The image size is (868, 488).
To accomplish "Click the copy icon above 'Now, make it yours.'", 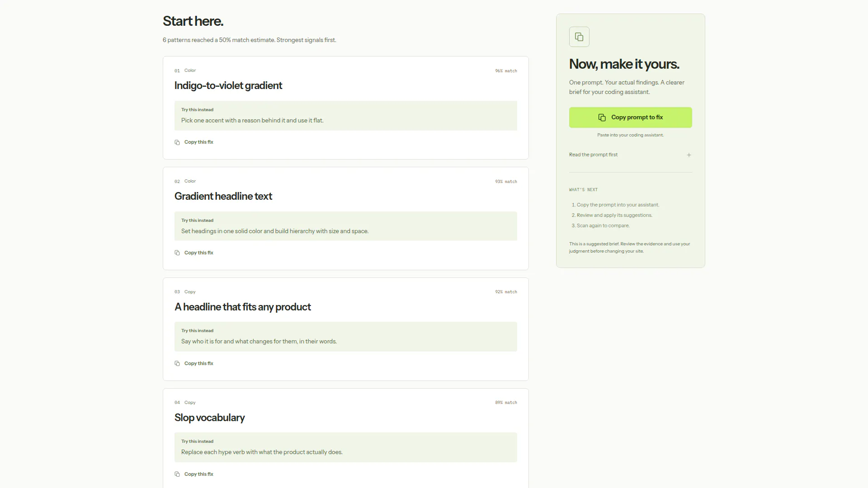I will click(x=579, y=37).
